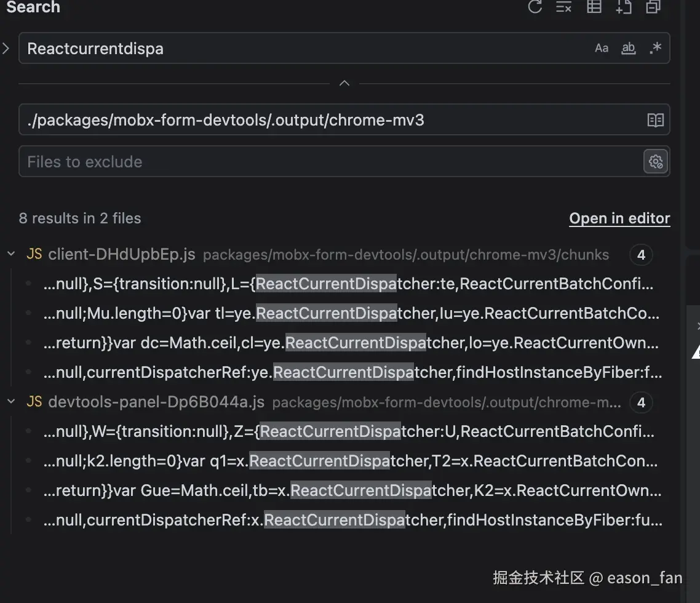Open match currentDispatcherRef:x.ReactCurrentDispatcher
This screenshot has height=603, width=700.
click(352, 519)
